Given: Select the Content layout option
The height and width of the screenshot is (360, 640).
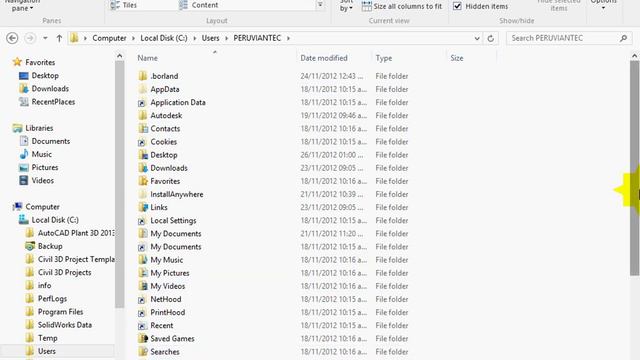Looking at the screenshot, I should 199,5.
